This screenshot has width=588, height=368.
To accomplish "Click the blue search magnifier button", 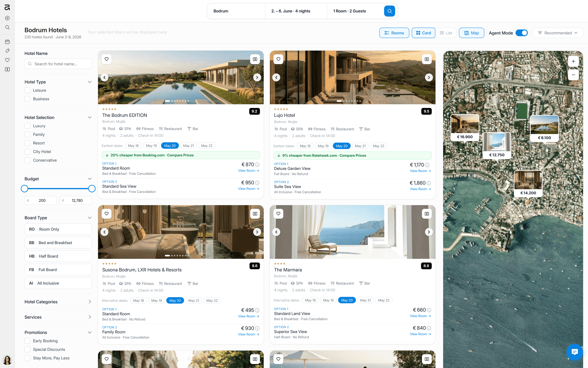I will (x=389, y=11).
